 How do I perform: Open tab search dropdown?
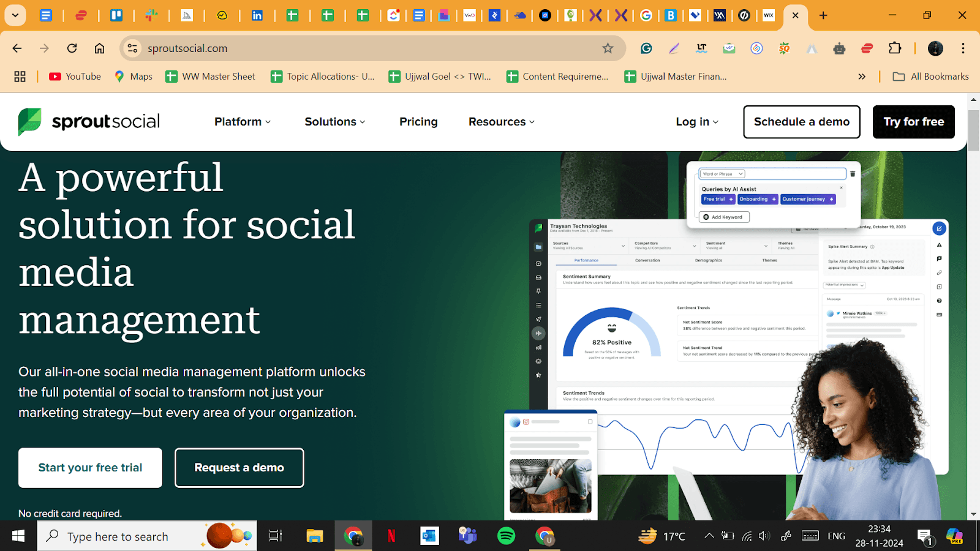point(15,15)
